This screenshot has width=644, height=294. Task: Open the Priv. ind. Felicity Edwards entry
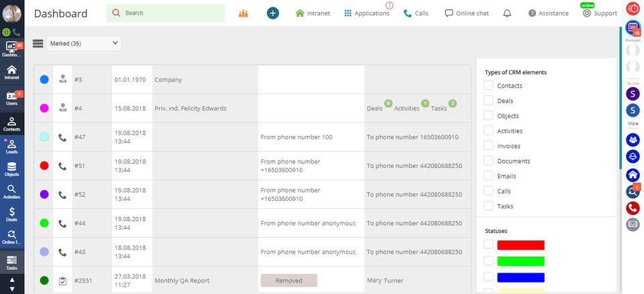[x=191, y=108]
